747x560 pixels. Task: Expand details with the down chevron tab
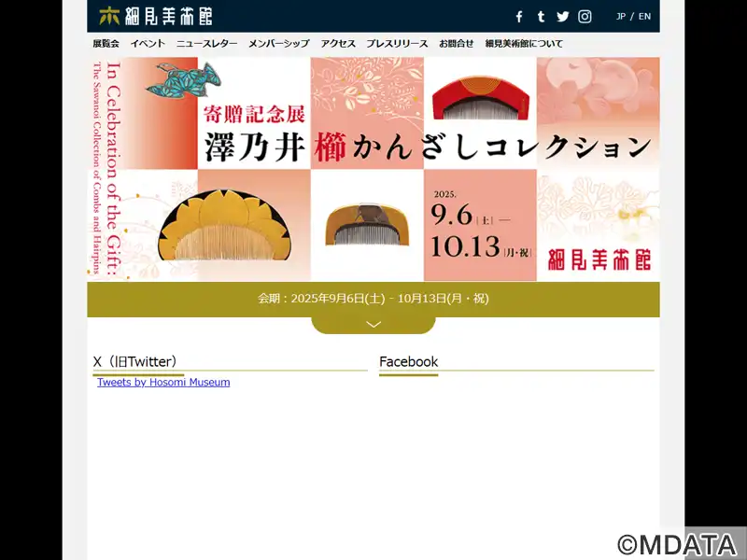[373, 325]
